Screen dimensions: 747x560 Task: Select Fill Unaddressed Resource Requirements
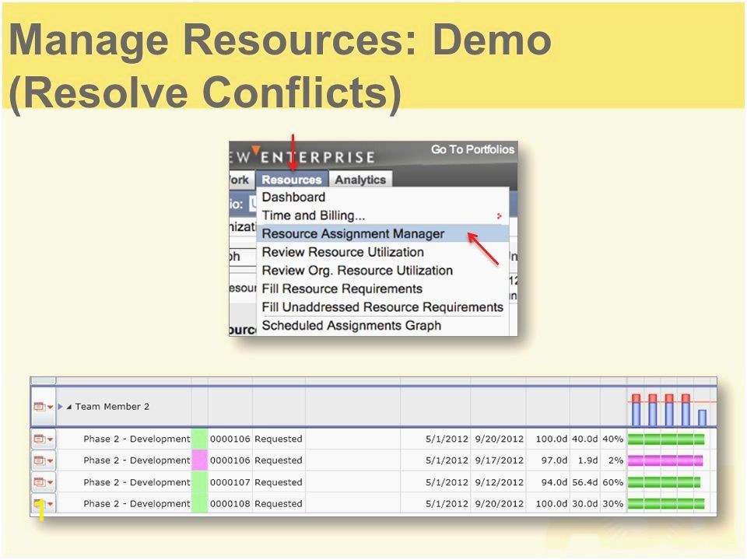(382, 307)
